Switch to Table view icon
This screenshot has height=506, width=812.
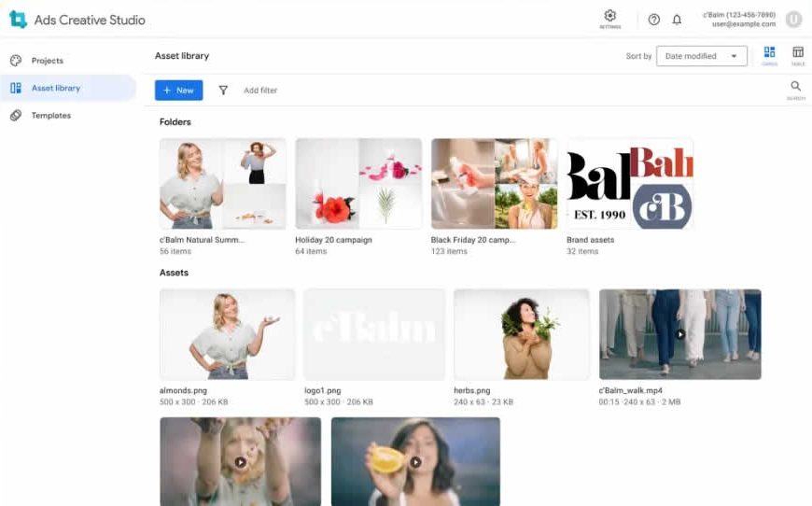click(798, 52)
